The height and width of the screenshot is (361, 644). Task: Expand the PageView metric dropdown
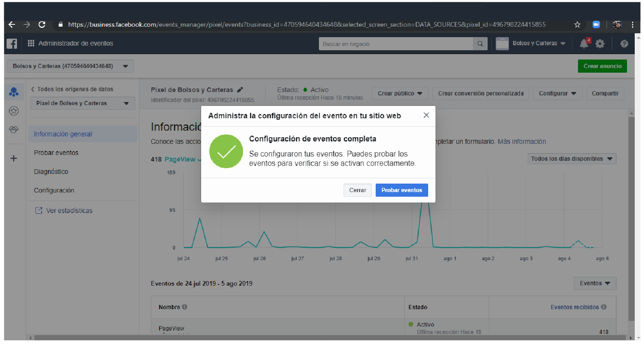coord(183,159)
